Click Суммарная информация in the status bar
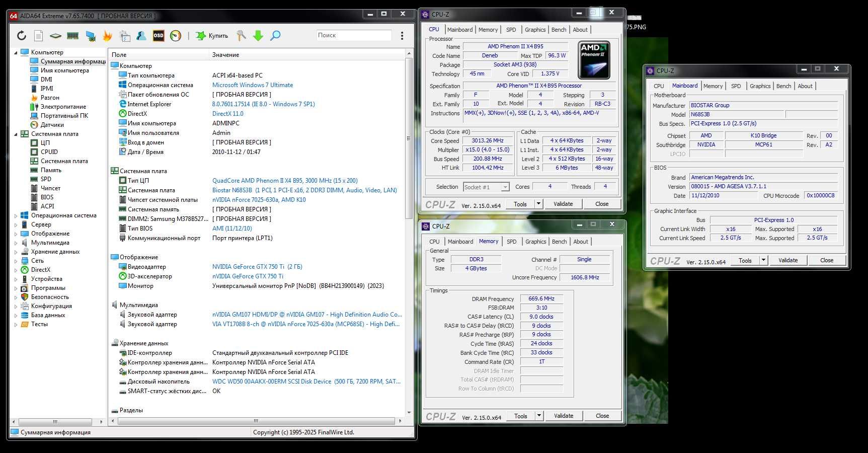This screenshot has height=453, width=868. [55, 432]
